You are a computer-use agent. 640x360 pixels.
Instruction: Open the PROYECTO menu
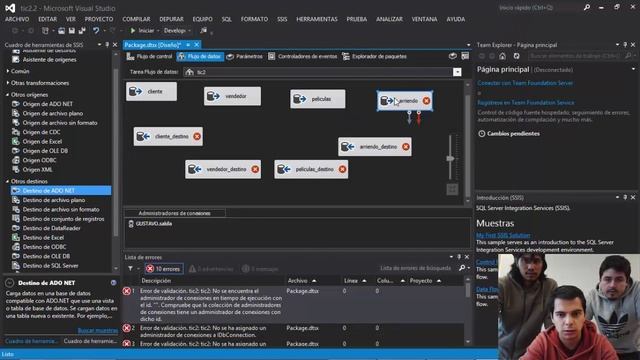99,19
